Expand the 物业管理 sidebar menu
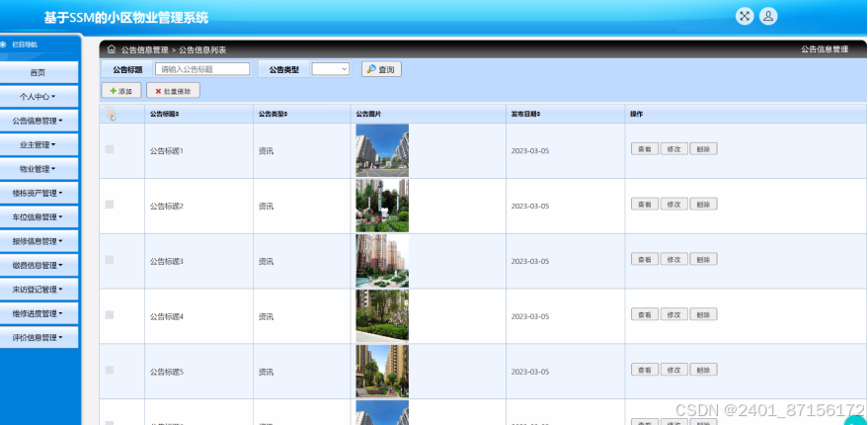Screen dimensions: 868x425 39,168
